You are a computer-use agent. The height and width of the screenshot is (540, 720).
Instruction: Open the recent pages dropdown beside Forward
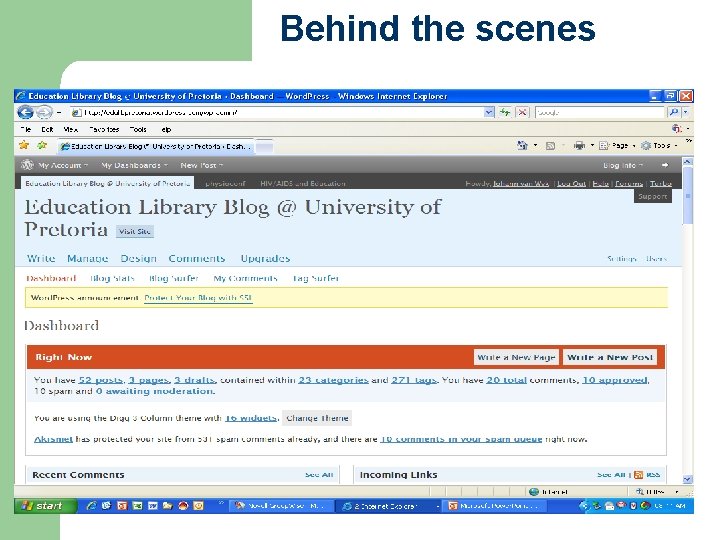pyautogui.click(x=59, y=112)
